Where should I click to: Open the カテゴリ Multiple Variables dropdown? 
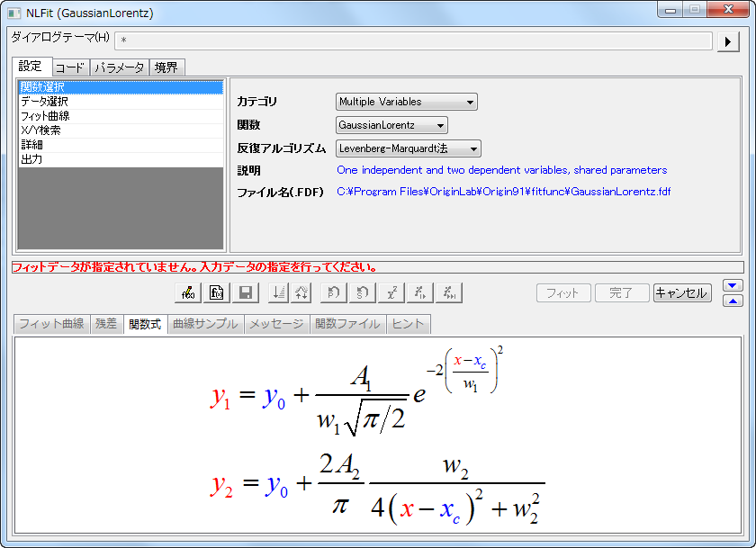point(407,102)
